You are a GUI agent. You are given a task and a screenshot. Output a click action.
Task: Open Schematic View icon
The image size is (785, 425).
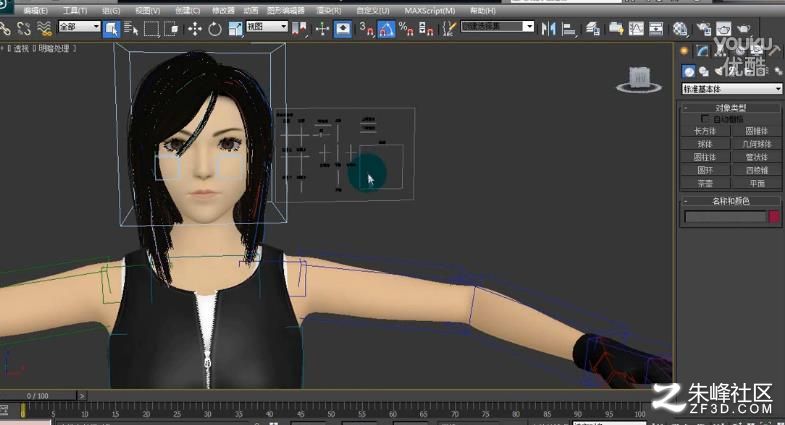pos(656,29)
